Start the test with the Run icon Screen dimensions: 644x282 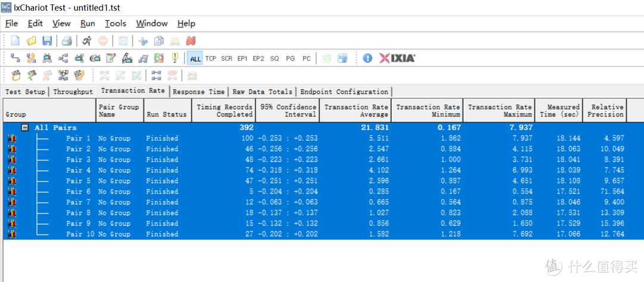click(87, 41)
